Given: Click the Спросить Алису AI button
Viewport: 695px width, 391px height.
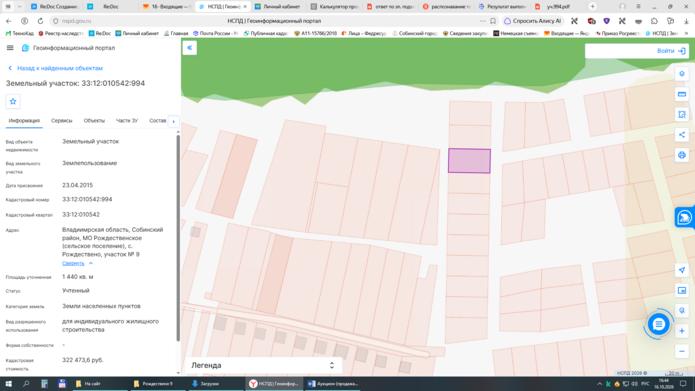Looking at the screenshot, I should point(533,21).
